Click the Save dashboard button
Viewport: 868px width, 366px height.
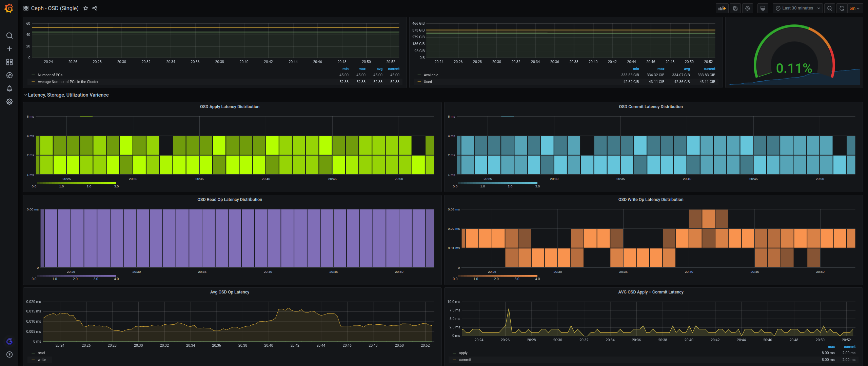(x=735, y=8)
